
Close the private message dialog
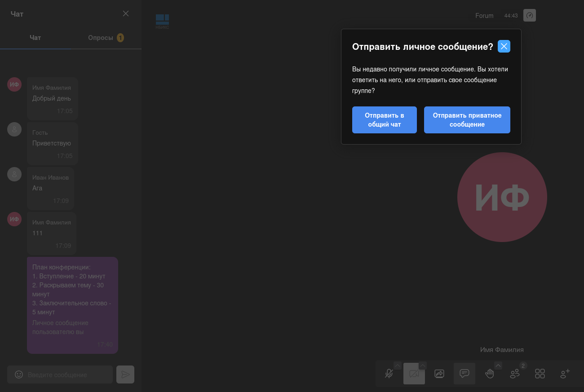pyautogui.click(x=504, y=46)
